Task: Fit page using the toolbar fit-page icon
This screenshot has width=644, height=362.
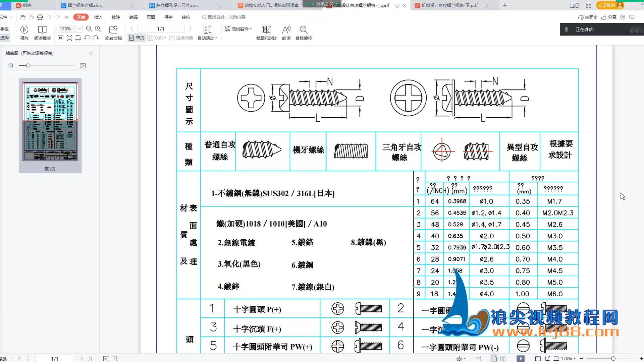Action: tap(69, 38)
